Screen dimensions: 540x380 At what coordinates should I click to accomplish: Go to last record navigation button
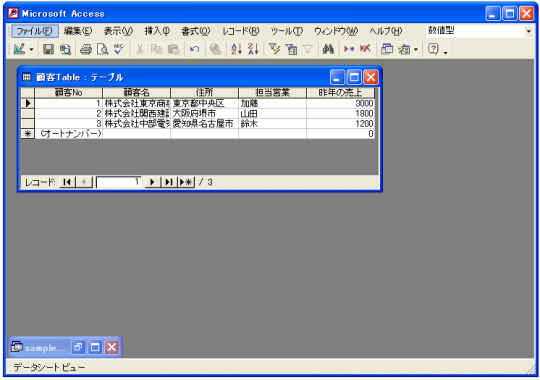[x=169, y=182]
